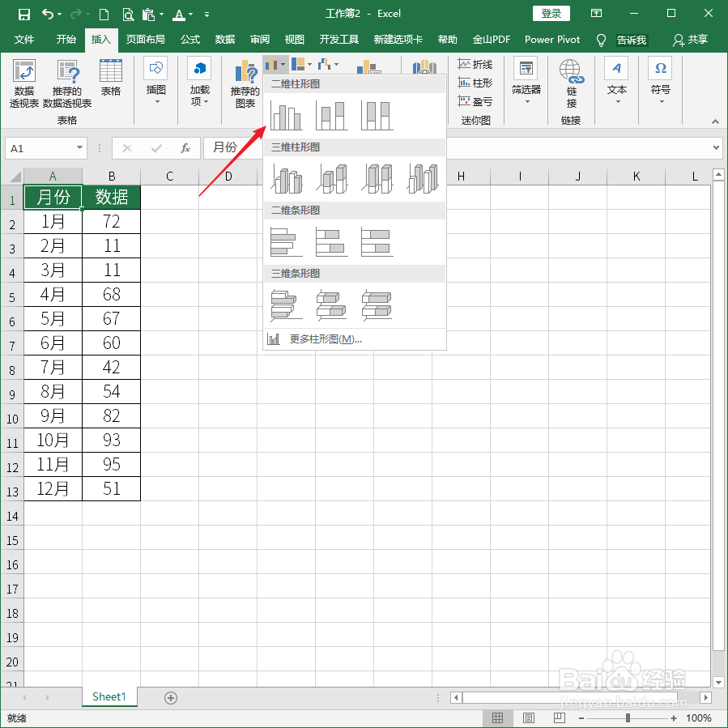Viewport: 728px width, 728px height.
Task: Select the Sheet1 tab
Action: coord(109,696)
